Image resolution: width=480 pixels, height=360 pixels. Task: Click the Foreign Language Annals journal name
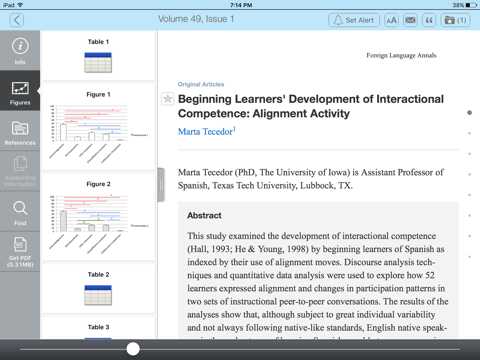pos(401,55)
